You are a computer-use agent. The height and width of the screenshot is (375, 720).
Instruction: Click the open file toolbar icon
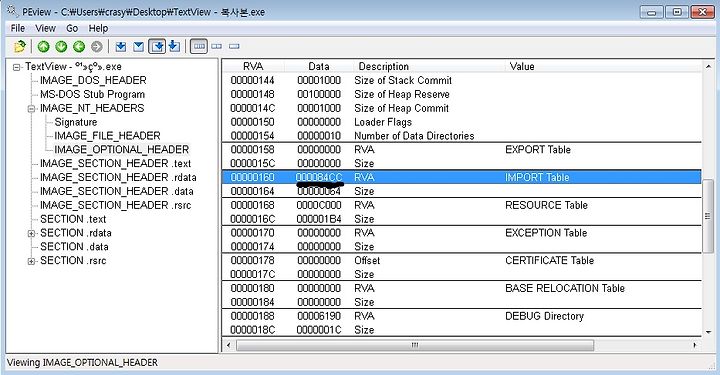pos(20,46)
